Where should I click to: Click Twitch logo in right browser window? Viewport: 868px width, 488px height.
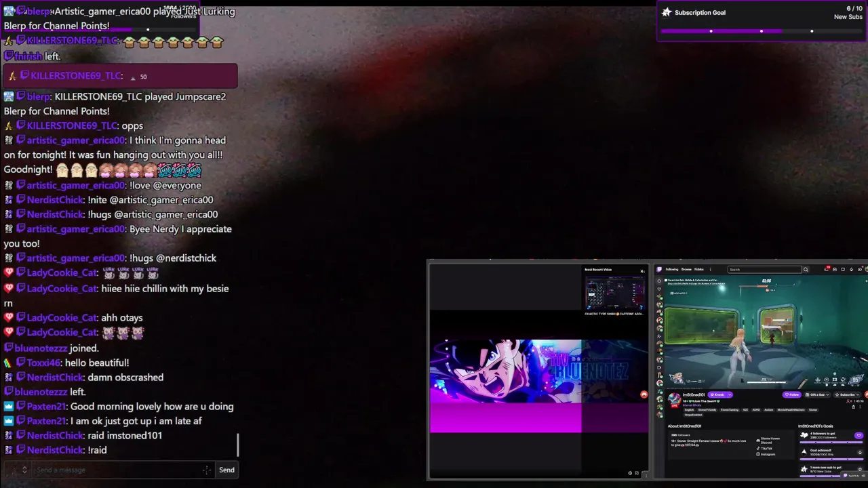[659, 269]
